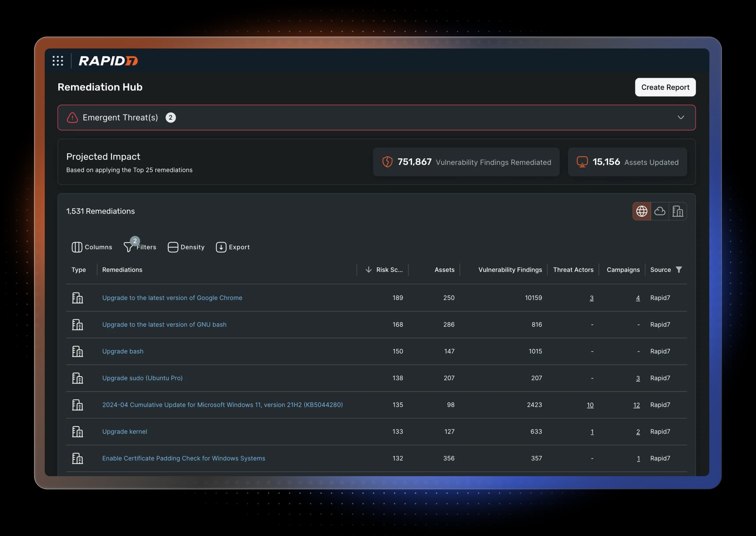
Task: Open the KB5044280 Windows 11 cumulative update link
Action: 222,405
